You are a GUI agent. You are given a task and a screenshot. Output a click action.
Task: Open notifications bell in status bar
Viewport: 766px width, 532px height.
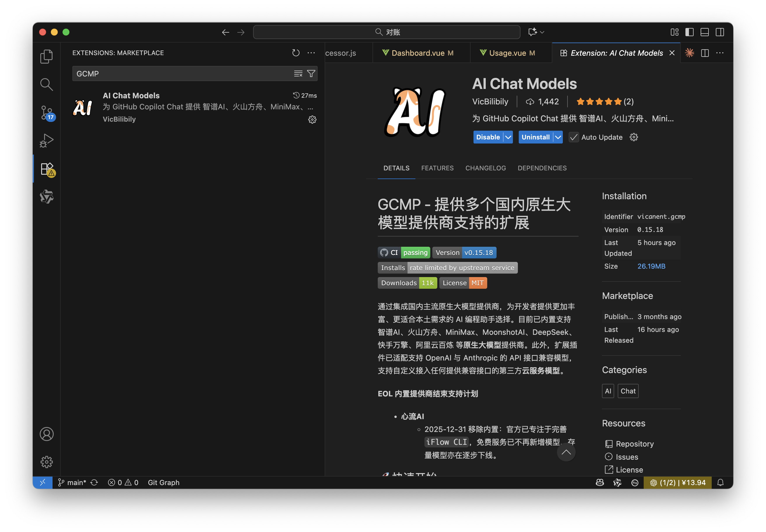tap(720, 483)
